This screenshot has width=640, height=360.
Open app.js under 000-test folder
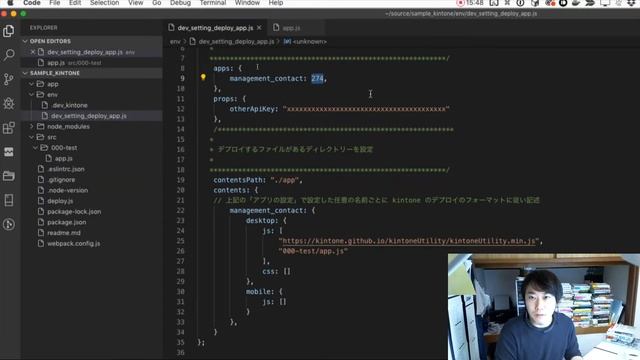click(x=63, y=158)
